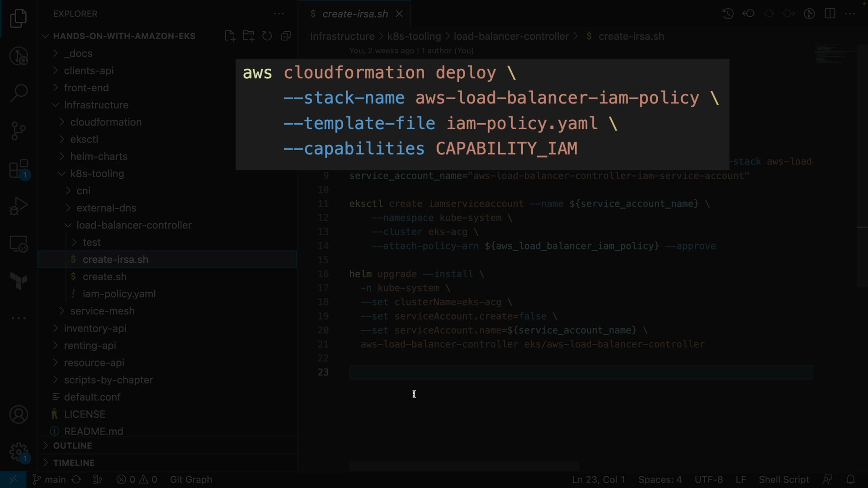Open the Run and Debug view

coord(19,206)
